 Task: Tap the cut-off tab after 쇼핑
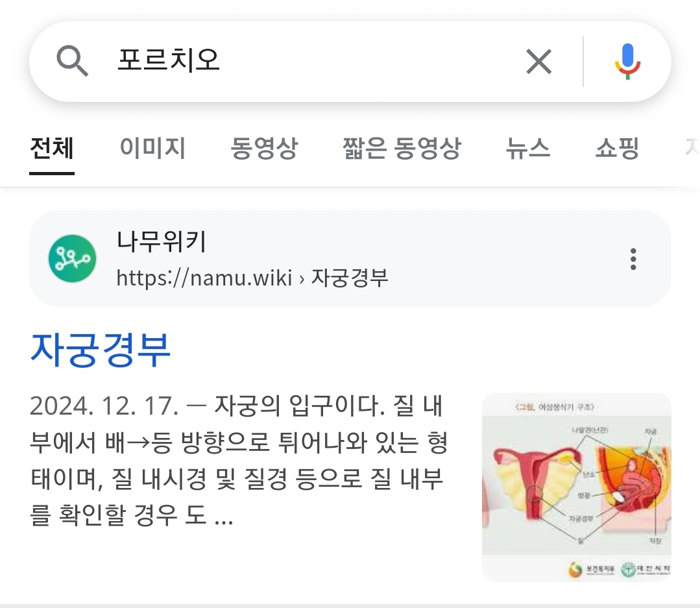[x=690, y=149]
